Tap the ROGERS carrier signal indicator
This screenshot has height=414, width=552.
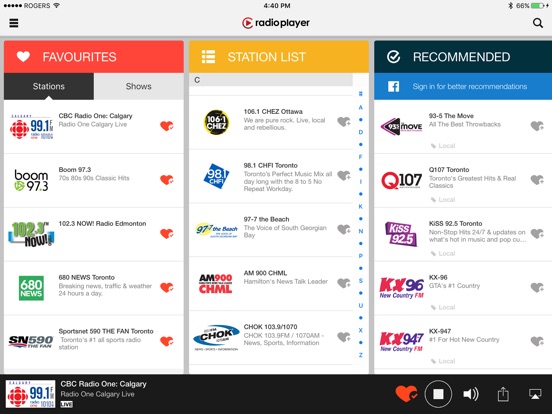32,6
